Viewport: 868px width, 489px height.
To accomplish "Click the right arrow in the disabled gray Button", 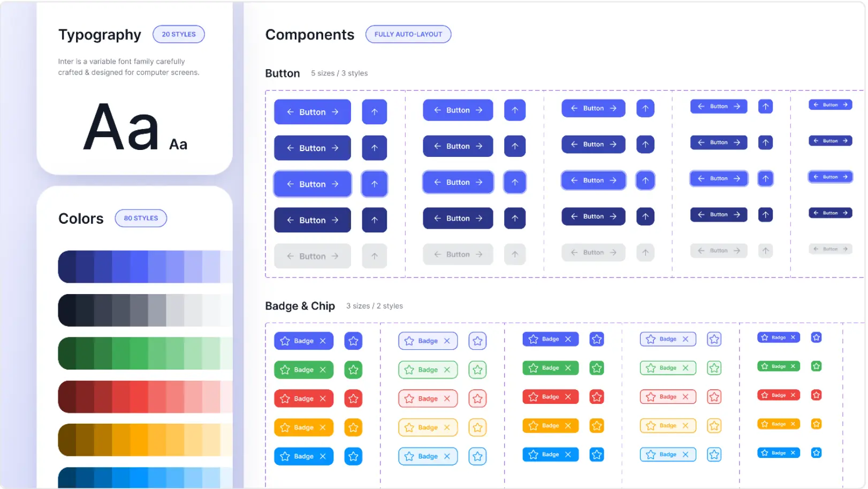I will tap(334, 256).
